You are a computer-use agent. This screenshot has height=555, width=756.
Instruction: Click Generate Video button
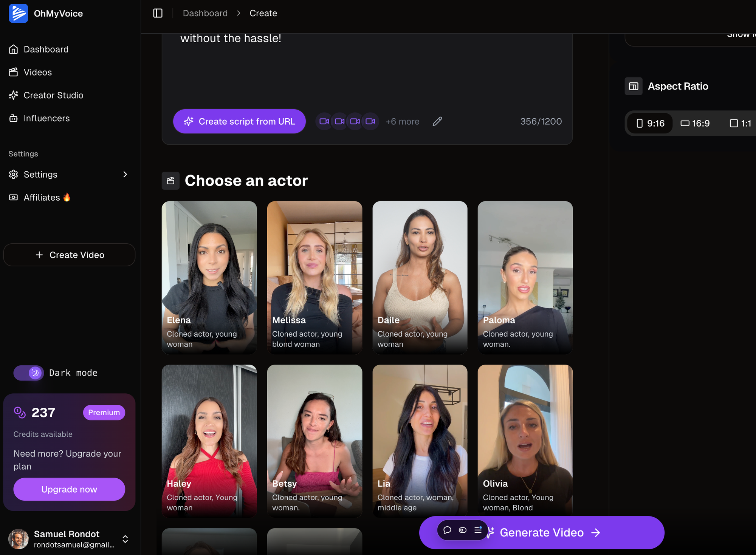pos(541,532)
